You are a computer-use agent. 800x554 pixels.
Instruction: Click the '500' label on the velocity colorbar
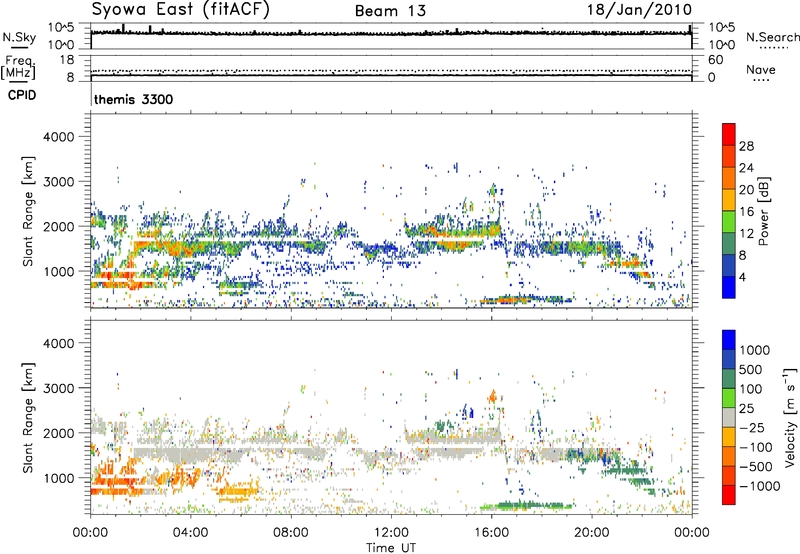click(751, 370)
